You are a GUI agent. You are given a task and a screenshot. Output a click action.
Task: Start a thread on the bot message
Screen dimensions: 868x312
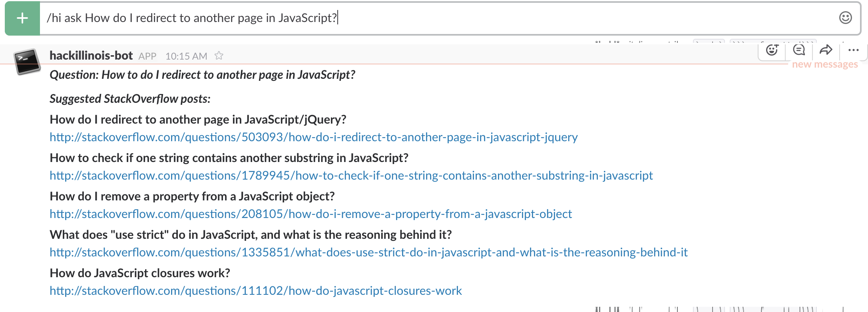(x=799, y=50)
